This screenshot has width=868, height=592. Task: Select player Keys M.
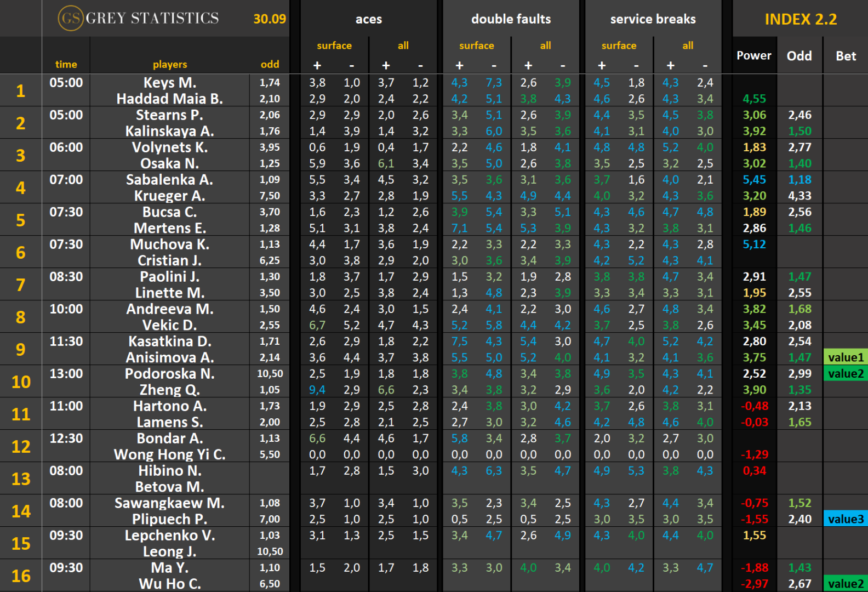point(170,83)
